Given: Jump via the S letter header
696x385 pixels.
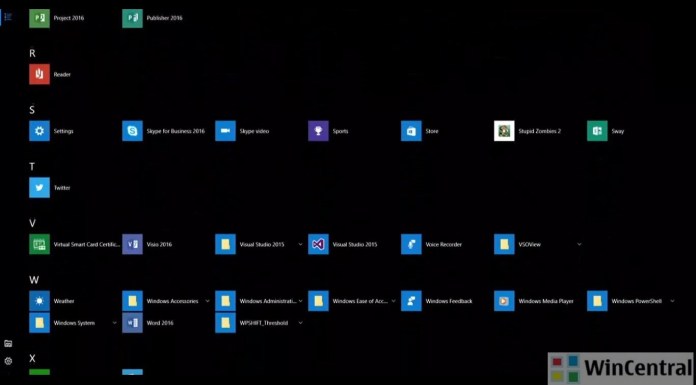Looking at the screenshot, I should [32, 110].
